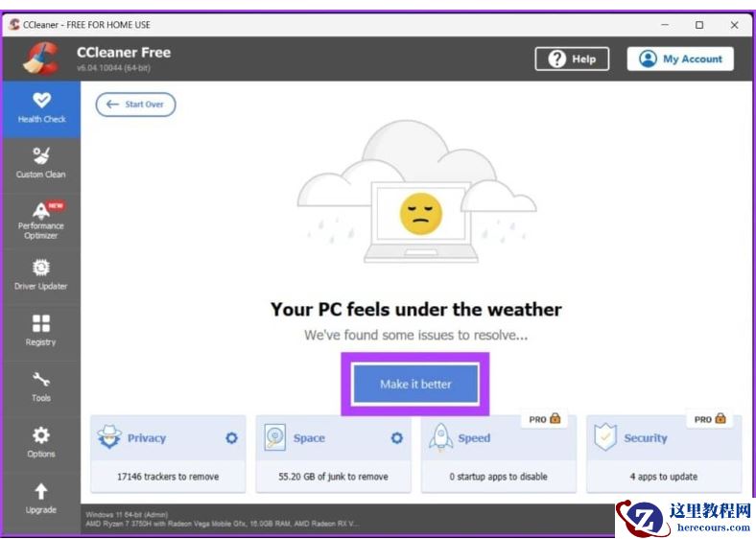Open the Health Check section
The width and height of the screenshot is (756, 539).
41,109
